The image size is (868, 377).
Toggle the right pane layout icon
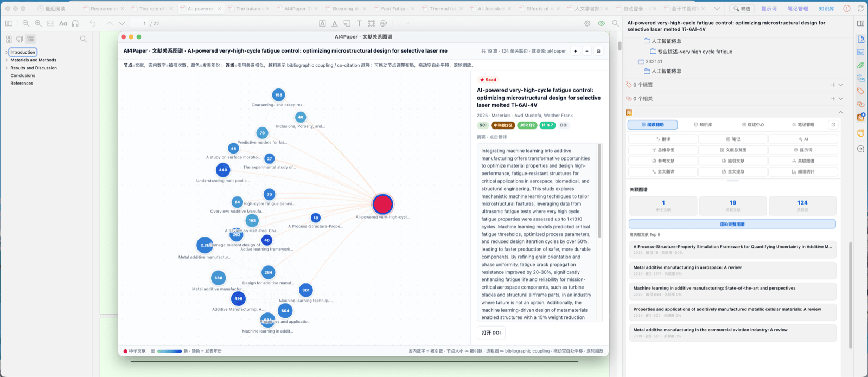pyautogui.click(x=860, y=23)
